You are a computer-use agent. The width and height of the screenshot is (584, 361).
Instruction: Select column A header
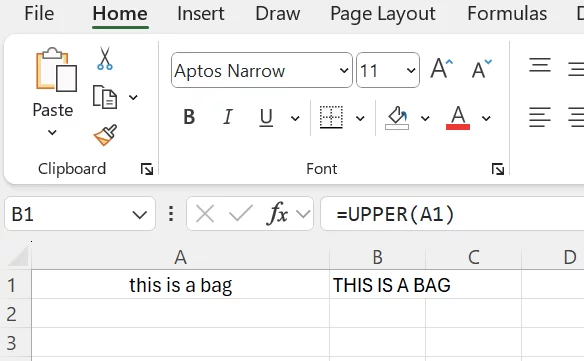tap(181, 257)
